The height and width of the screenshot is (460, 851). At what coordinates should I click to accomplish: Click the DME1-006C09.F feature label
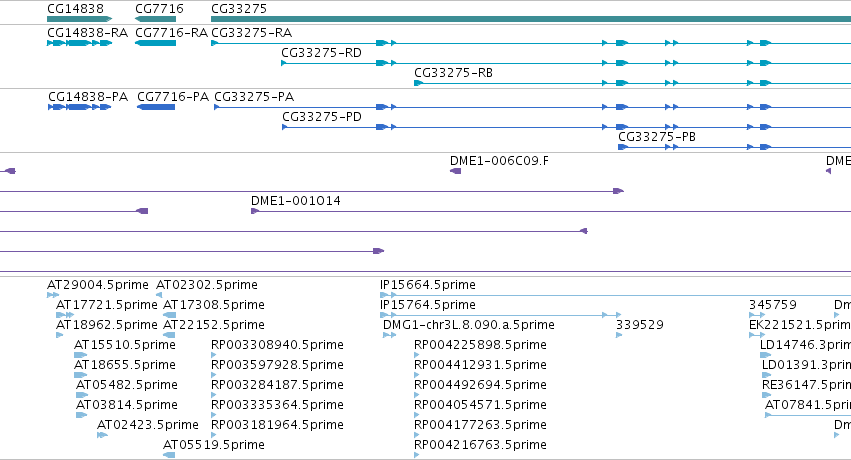pyautogui.click(x=499, y=161)
